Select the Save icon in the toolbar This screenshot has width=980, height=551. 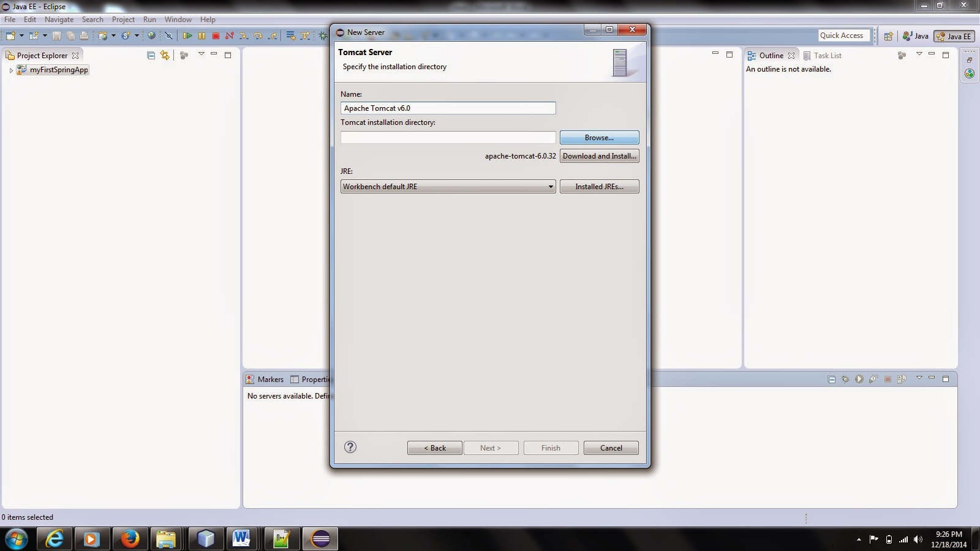pos(57,36)
